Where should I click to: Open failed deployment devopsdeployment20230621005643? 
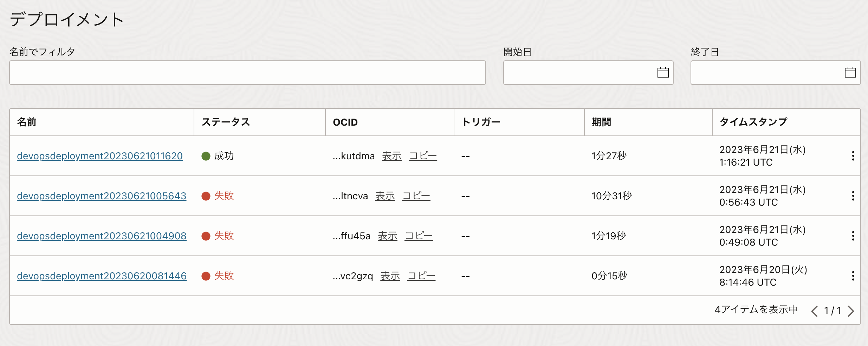[102, 196]
